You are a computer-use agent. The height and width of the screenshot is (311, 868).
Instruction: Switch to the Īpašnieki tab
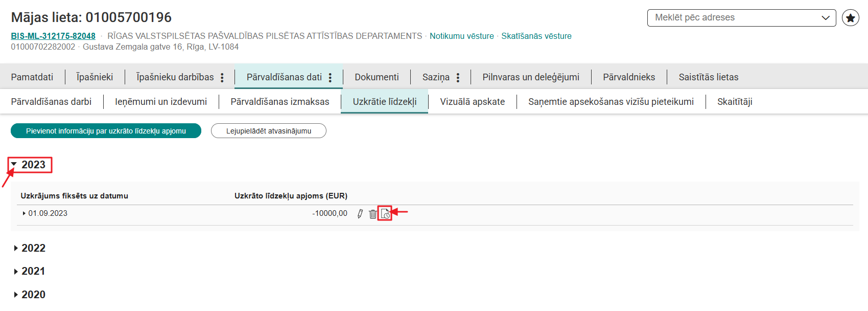(95, 77)
